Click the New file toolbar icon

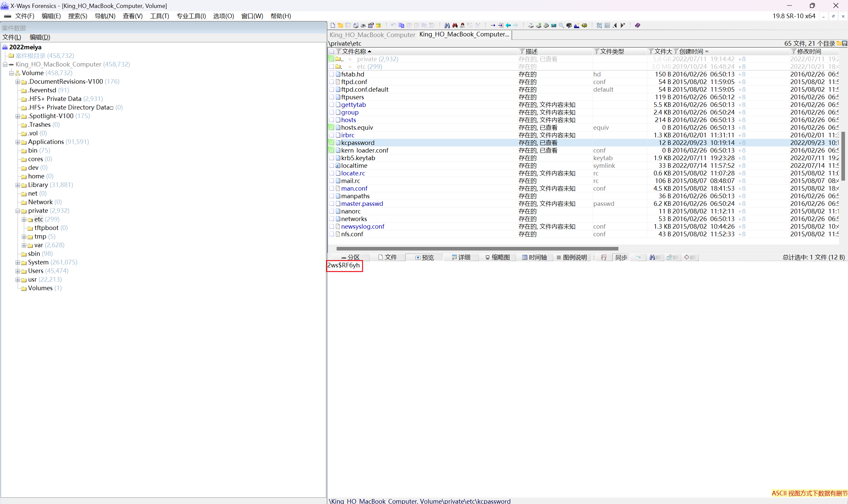click(x=333, y=25)
